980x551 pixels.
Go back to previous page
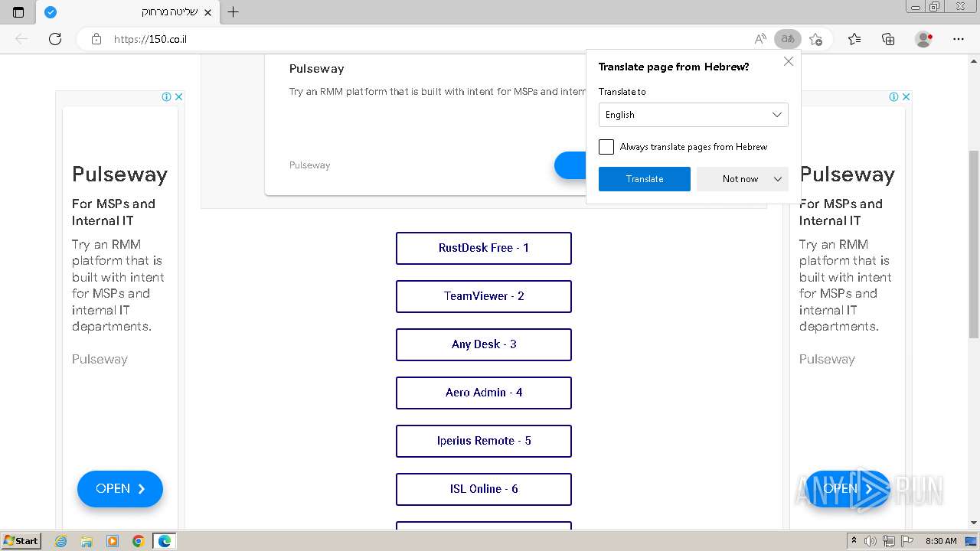pyautogui.click(x=21, y=39)
